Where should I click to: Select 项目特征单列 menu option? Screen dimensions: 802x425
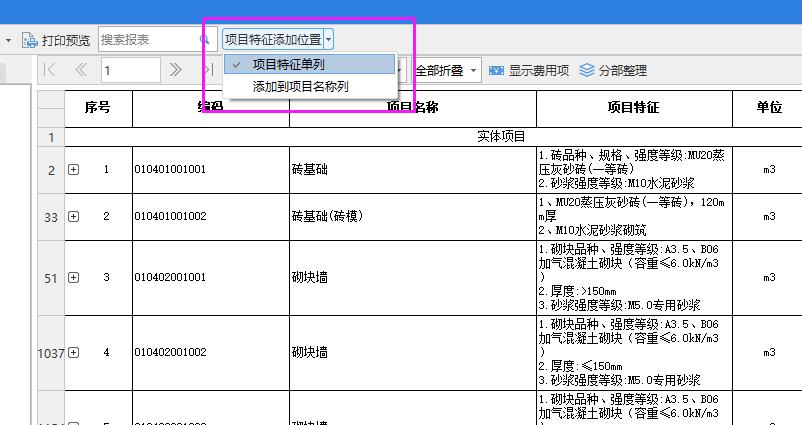pyautogui.click(x=309, y=64)
